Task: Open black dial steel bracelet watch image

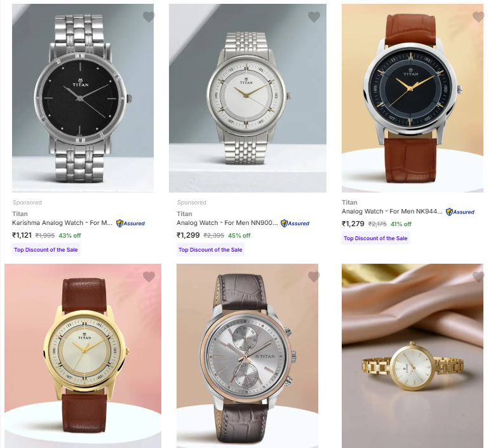Action: 83,98
